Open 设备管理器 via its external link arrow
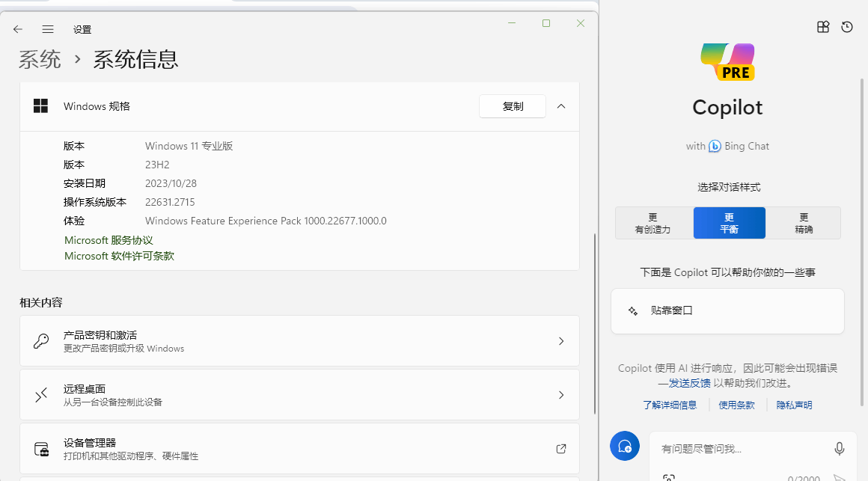The image size is (868, 481). click(560, 449)
